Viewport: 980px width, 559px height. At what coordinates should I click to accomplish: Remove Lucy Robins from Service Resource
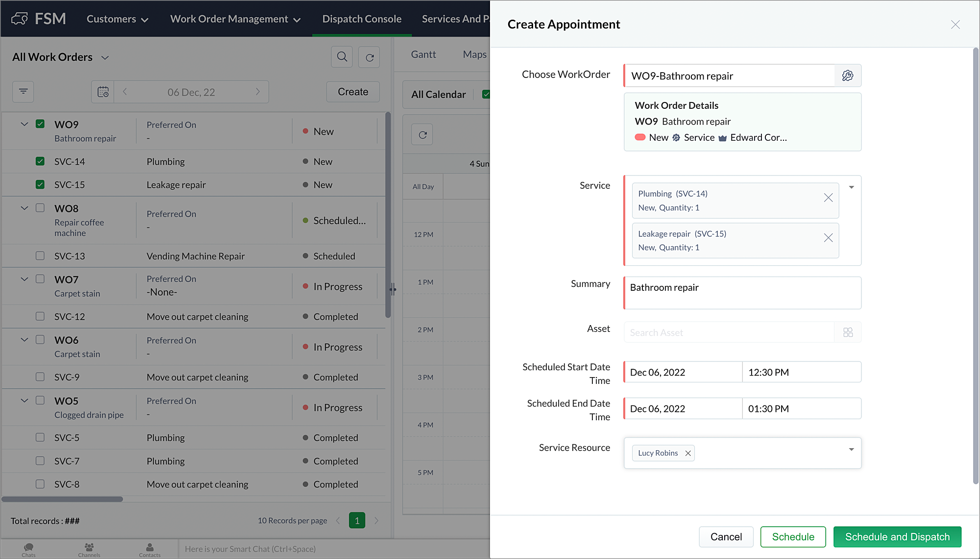click(x=688, y=453)
